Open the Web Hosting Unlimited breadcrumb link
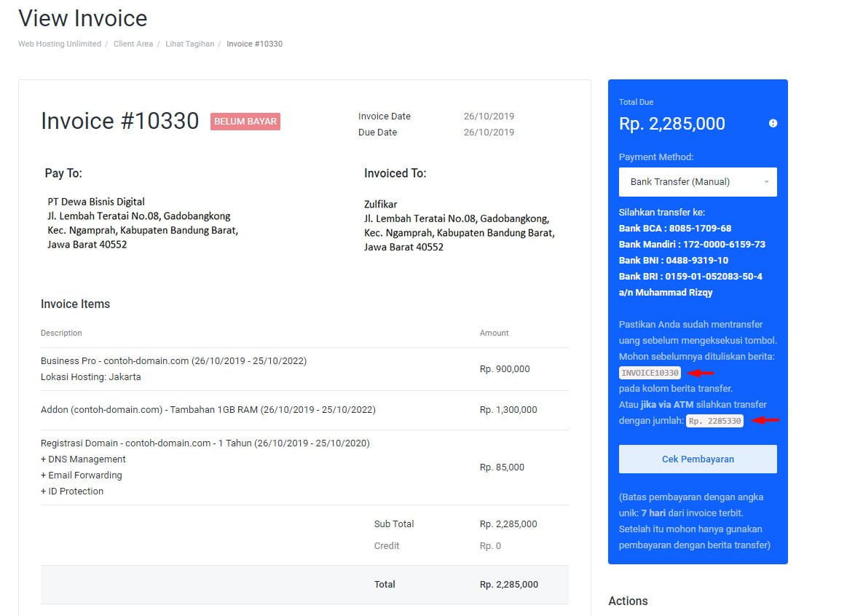 coord(60,44)
